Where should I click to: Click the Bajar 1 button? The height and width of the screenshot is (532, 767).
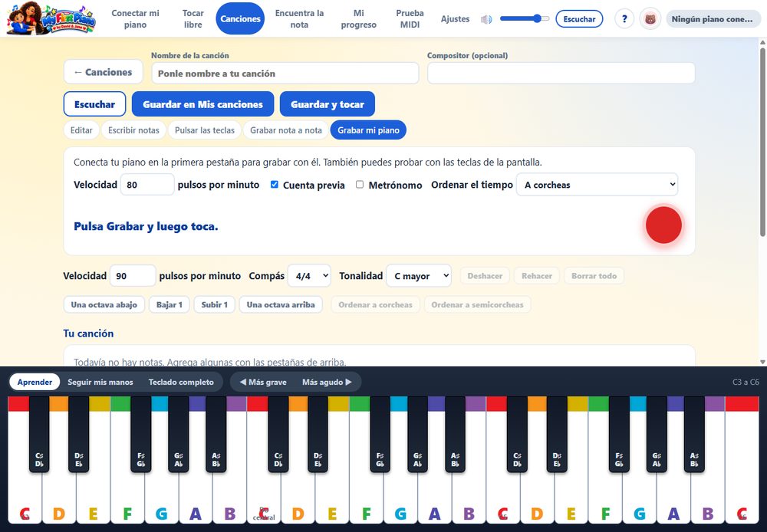[x=170, y=304]
